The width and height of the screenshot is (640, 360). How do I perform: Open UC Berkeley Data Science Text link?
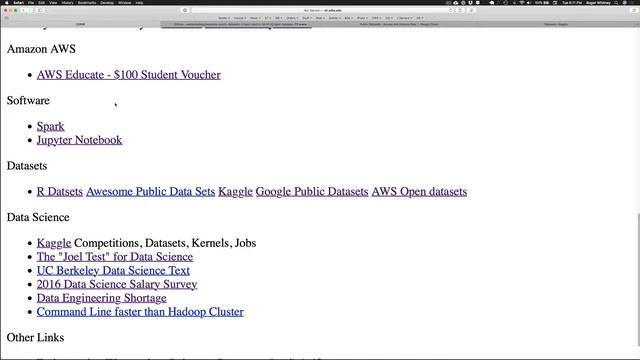tap(113, 270)
